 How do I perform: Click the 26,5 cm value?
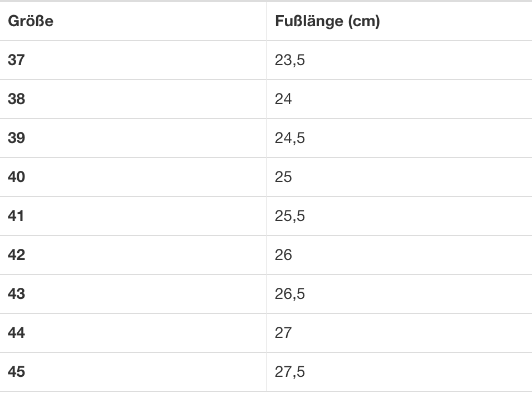pyautogui.click(x=290, y=294)
